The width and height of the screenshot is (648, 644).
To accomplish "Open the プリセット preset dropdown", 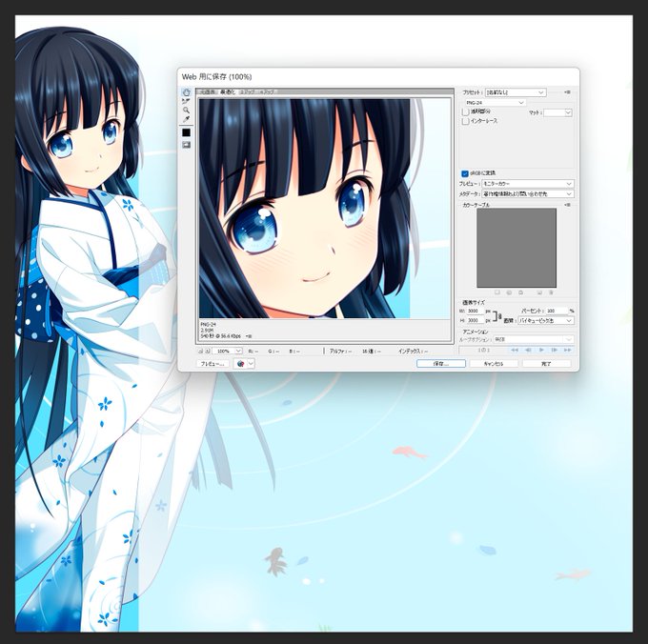I will pyautogui.click(x=516, y=92).
